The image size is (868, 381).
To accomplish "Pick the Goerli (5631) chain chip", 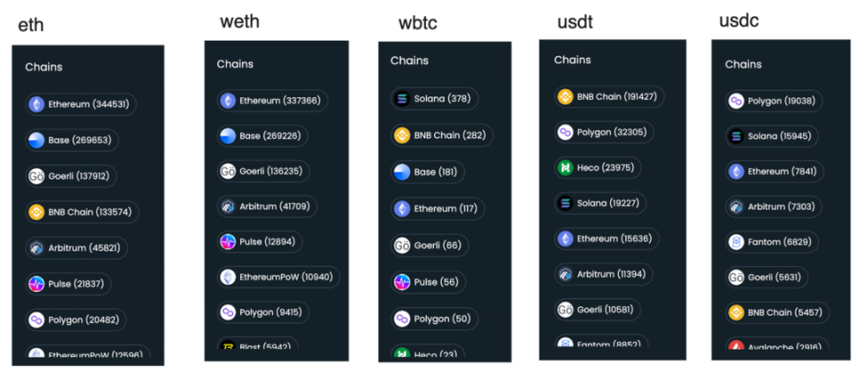I will [765, 277].
